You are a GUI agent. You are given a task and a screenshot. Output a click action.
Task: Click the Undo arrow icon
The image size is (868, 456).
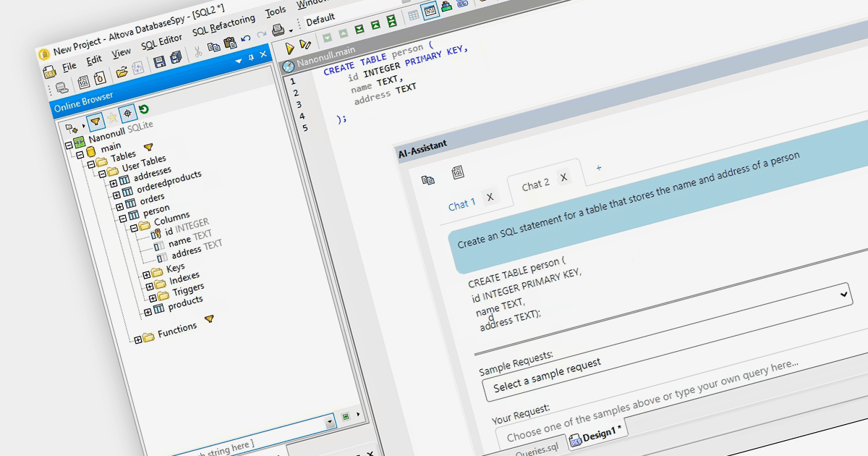246,38
